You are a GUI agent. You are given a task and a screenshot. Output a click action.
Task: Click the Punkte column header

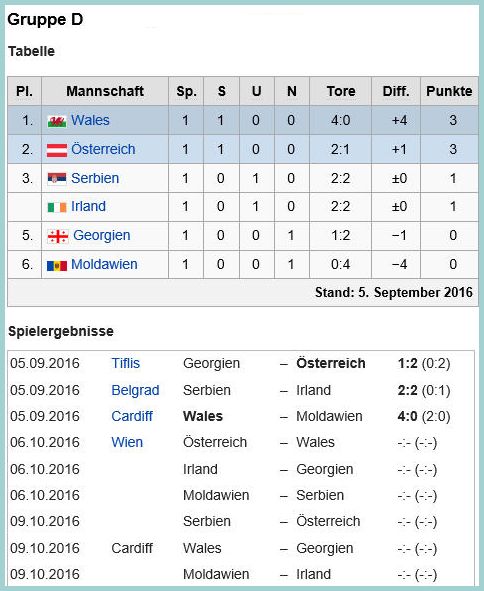click(x=449, y=91)
